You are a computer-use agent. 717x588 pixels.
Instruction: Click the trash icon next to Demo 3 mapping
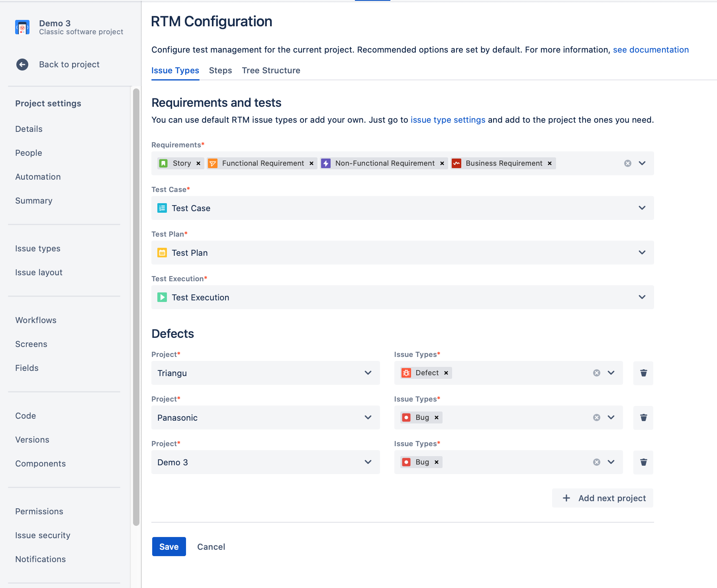point(643,462)
